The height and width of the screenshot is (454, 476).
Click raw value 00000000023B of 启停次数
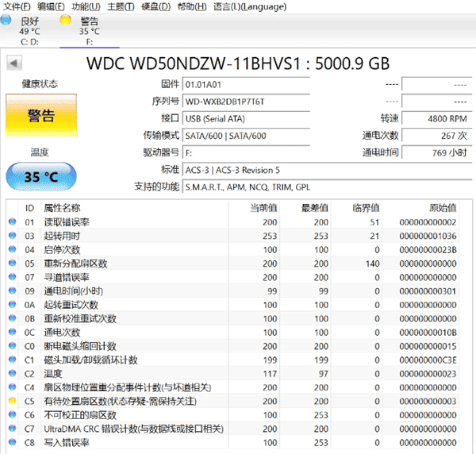tap(428, 250)
